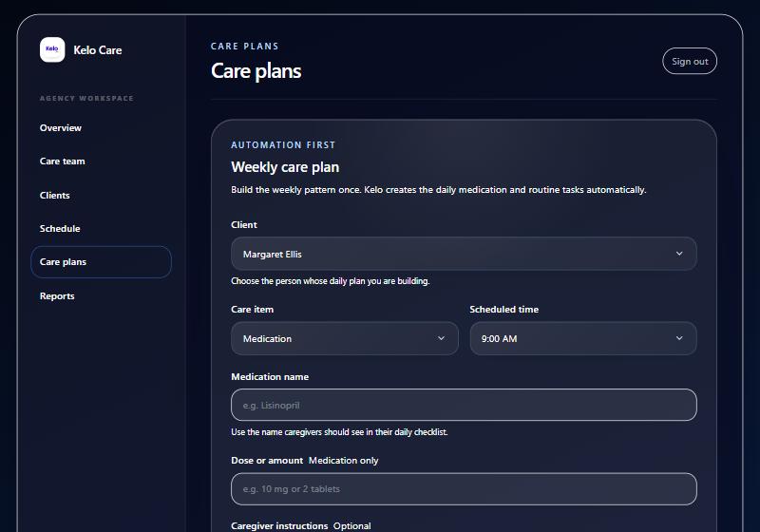Click the CARE PLANS breadcrumb label

245,46
